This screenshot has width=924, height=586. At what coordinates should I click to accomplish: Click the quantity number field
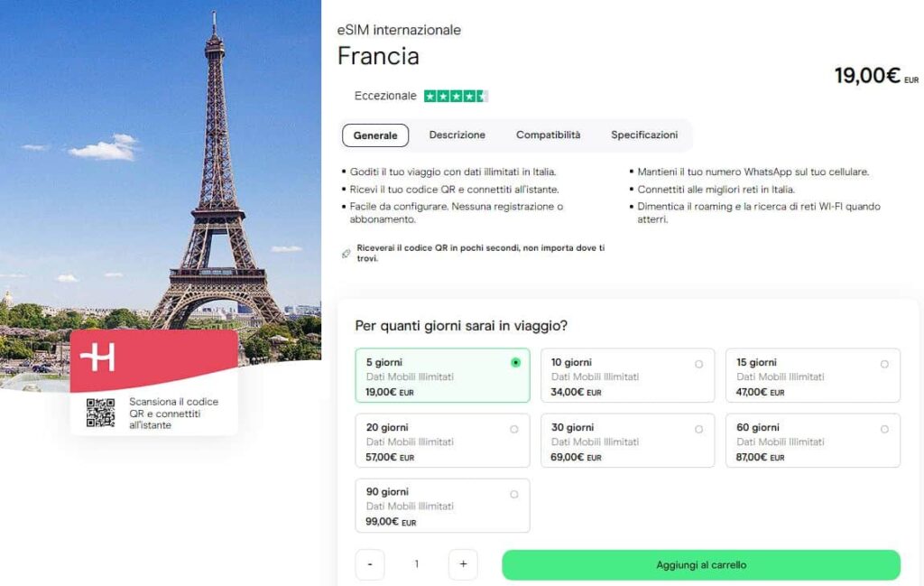pyautogui.click(x=416, y=564)
